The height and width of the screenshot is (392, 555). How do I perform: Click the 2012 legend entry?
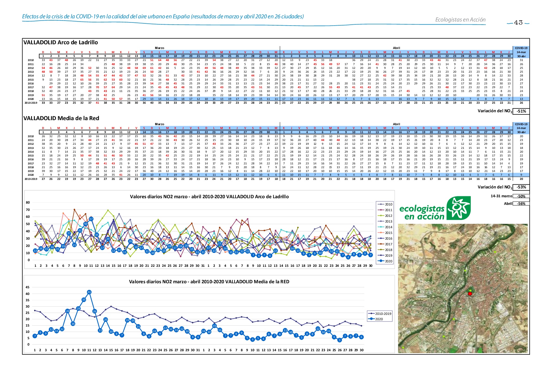pyautogui.click(x=384, y=216)
